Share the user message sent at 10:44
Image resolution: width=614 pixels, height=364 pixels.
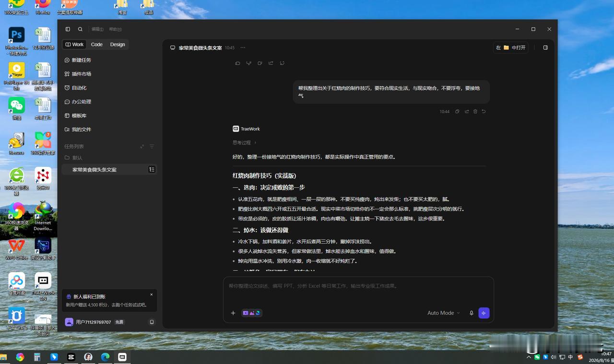point(466,111)
